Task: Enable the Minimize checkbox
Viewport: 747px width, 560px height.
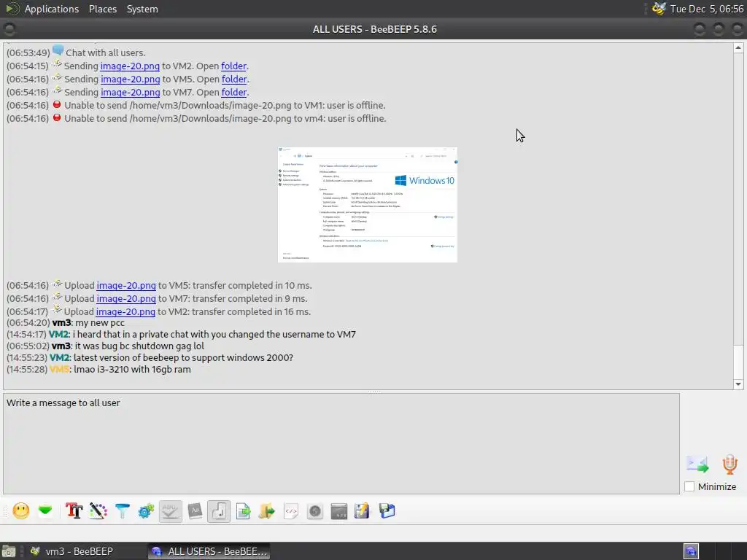Action: 689,486
